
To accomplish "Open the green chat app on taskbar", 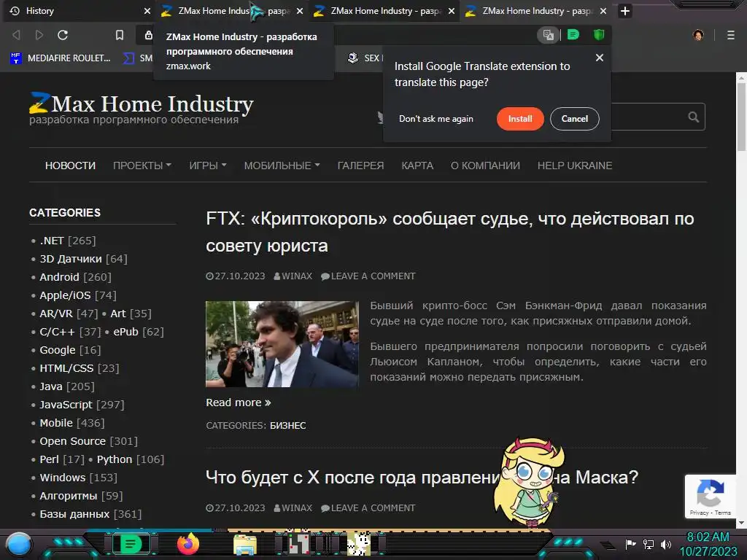I will click(131, 544).
